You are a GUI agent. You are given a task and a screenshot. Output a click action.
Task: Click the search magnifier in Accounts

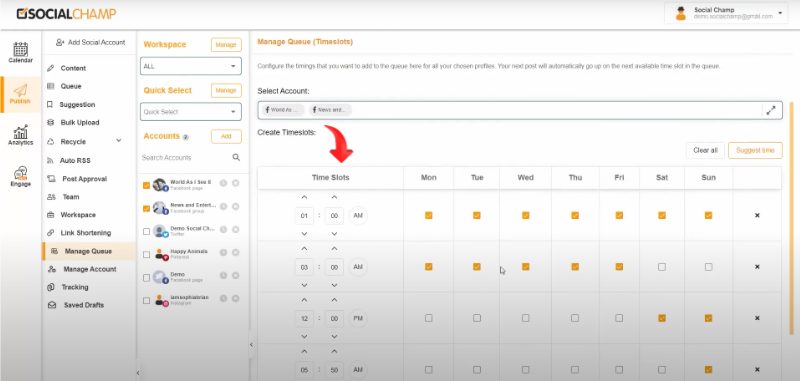click(x=236, y=157)
